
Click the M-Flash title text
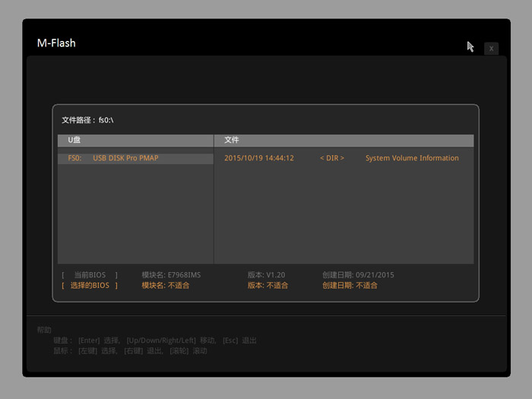pos(56,43)
